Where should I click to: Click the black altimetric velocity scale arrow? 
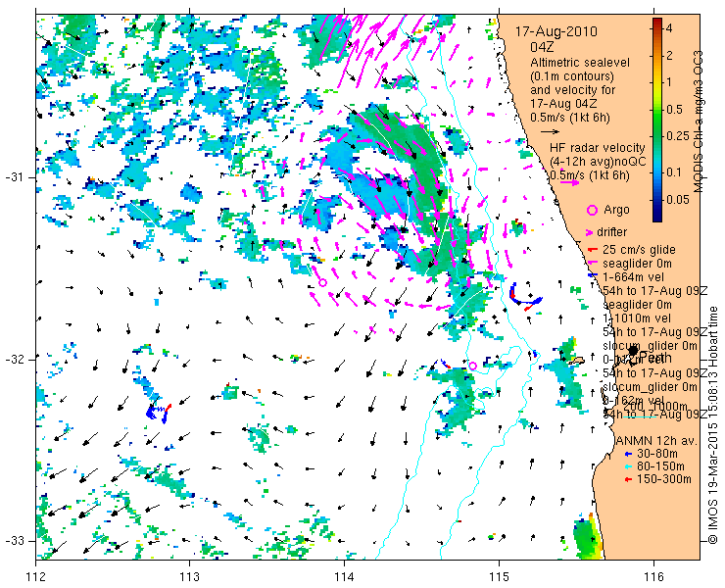point(550,132)
